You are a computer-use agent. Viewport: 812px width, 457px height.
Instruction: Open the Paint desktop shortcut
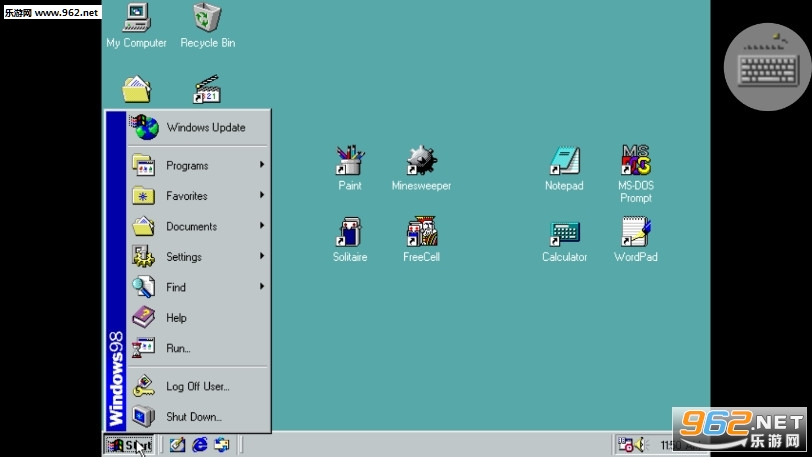(350, 160)
